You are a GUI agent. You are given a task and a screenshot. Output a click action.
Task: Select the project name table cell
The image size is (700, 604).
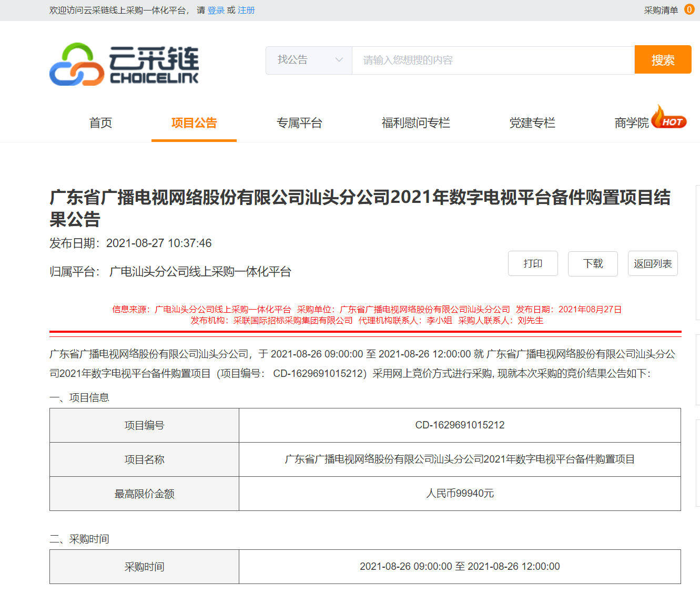pos(460,459)
